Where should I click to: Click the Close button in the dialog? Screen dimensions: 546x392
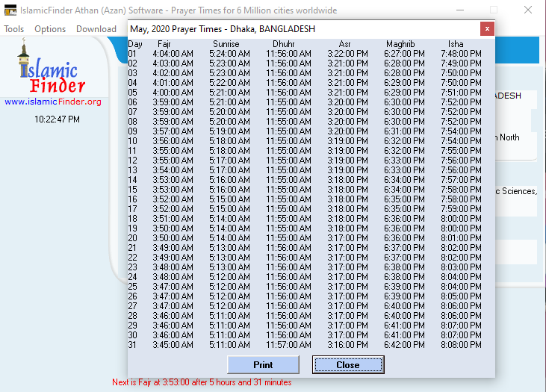(x=348, y=365)
